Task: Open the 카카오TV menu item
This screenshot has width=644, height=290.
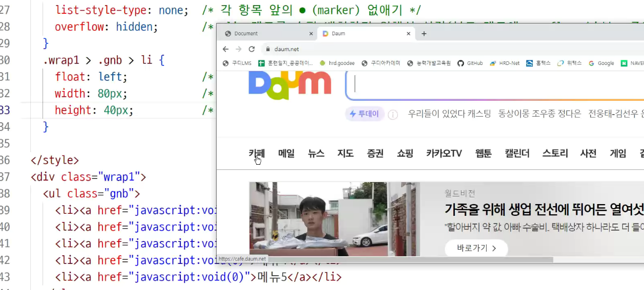Action: point(444,153)
